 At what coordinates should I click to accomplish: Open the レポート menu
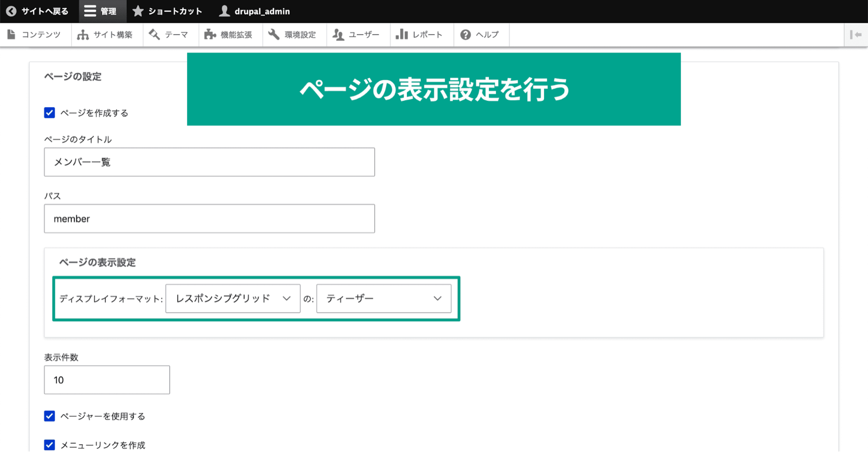point(422,35)
